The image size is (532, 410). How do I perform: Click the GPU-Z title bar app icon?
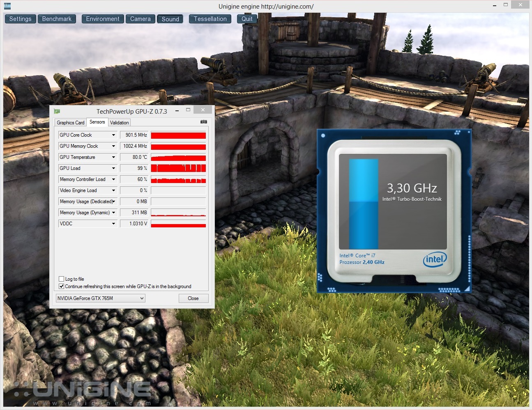[x=57, y=111]
